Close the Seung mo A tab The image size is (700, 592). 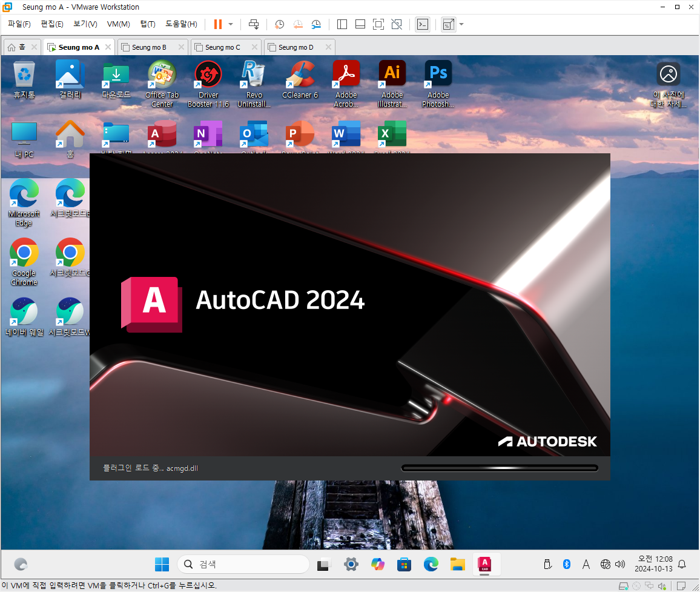pyautogui.click(x=108, y=47)
